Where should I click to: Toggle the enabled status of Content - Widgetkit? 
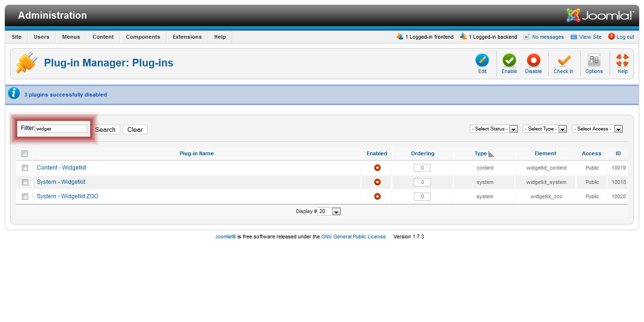[x=377, y=168]
